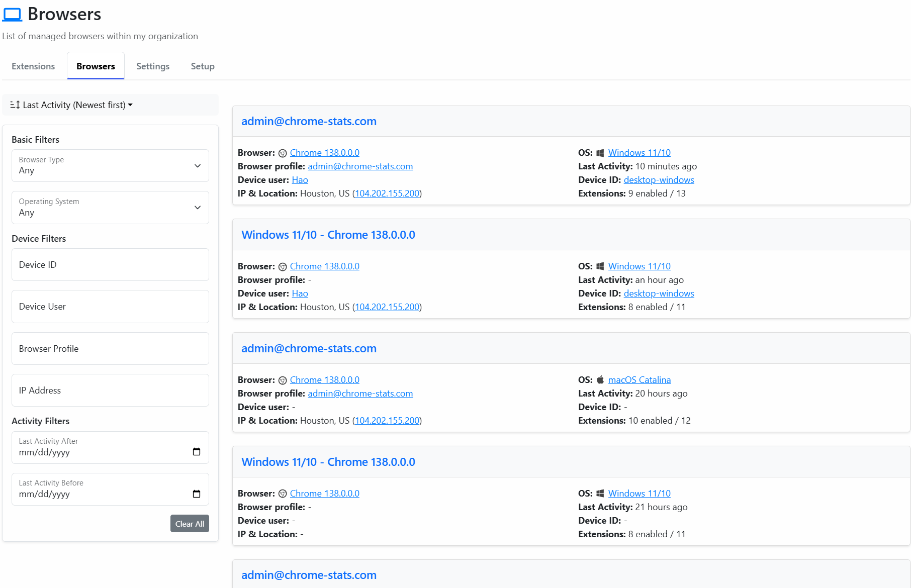Open calendar picker for Last Activity After

pos(197,452)
